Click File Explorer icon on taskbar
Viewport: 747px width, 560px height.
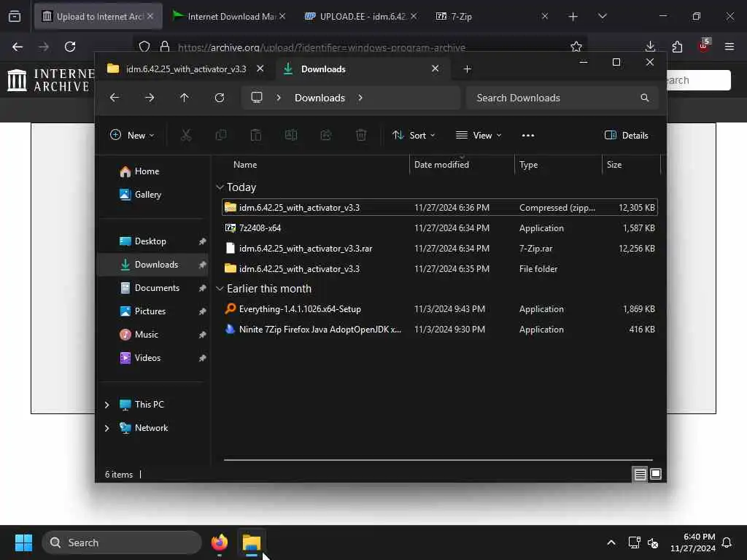click(x=252, y=542)
